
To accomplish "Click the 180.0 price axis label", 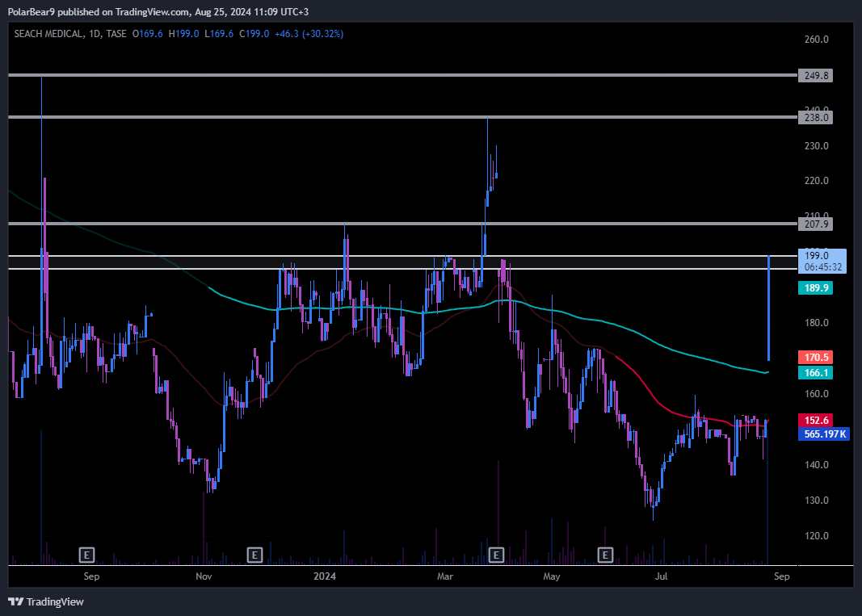I will pos(817,323).
